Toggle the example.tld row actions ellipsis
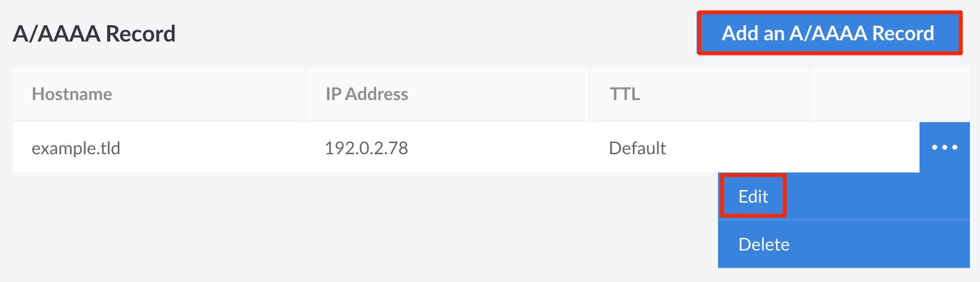This screenshot has width=980, height=282. 944,147
